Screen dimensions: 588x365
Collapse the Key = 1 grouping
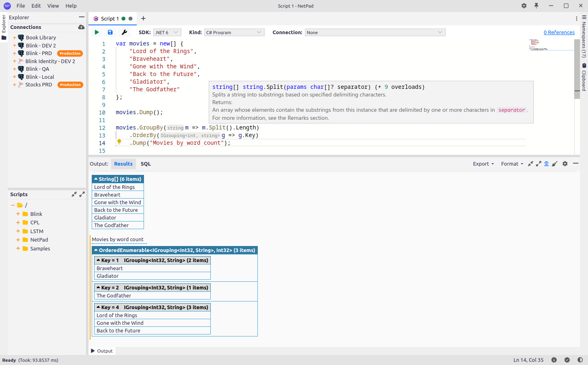coord(98,260)
